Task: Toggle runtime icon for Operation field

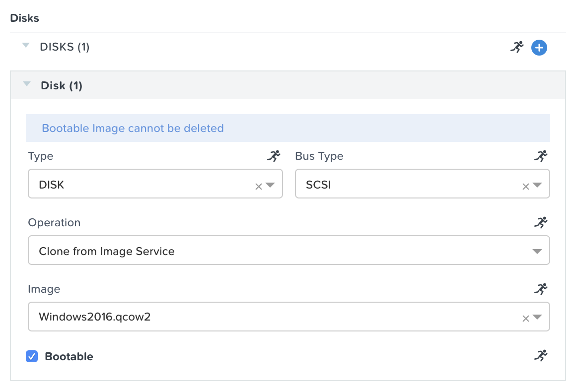Action: [x=541, y=222]
